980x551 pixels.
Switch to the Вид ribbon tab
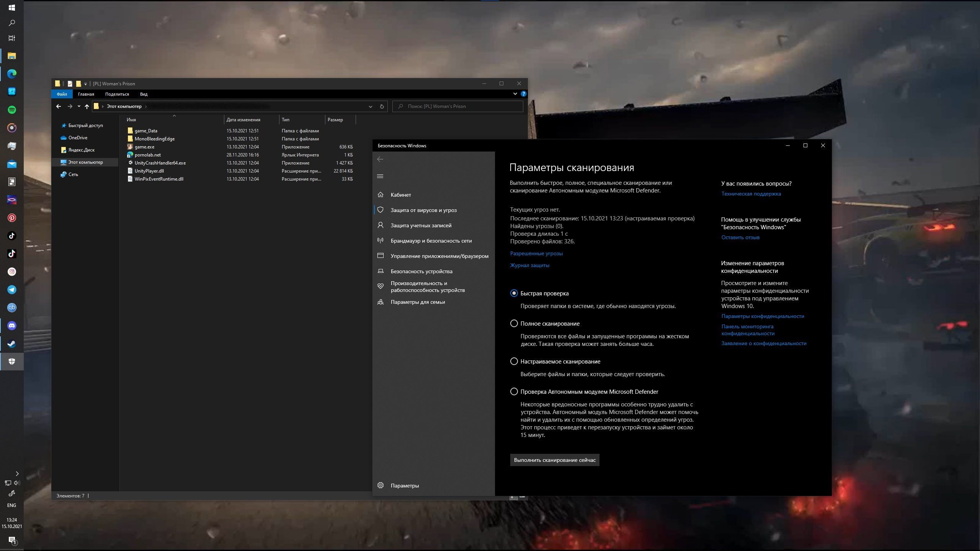click(144, 94)
